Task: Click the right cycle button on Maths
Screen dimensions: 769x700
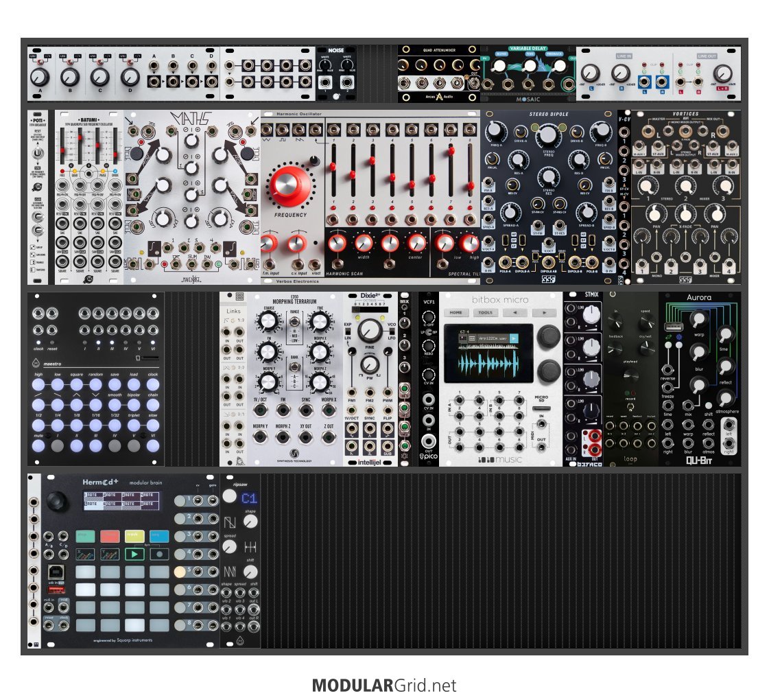Action: [x=247, y=154]
